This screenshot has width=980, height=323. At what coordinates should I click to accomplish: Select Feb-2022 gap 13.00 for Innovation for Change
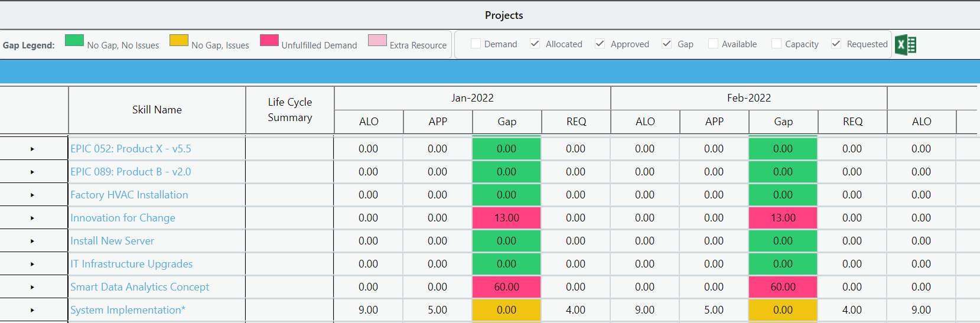[783, 218]
